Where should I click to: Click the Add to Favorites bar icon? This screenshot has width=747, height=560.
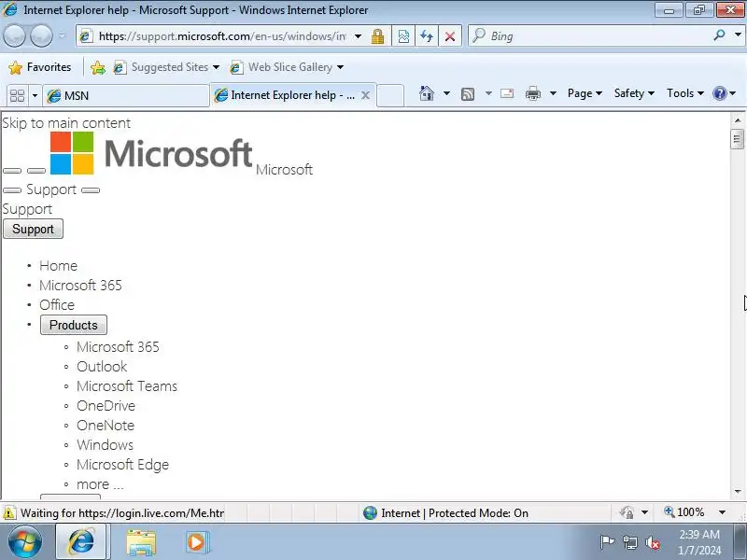pos(98,67)
